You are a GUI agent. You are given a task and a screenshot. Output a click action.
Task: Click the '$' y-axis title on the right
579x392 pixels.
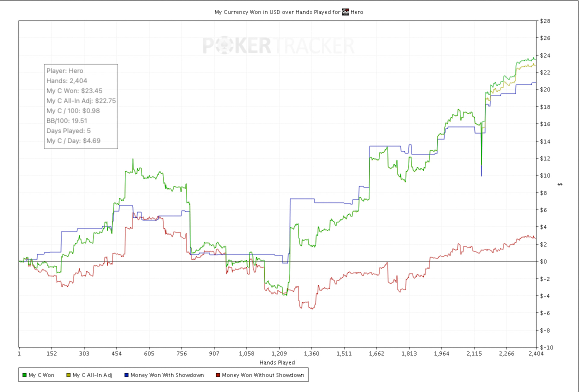coord(560,184)
